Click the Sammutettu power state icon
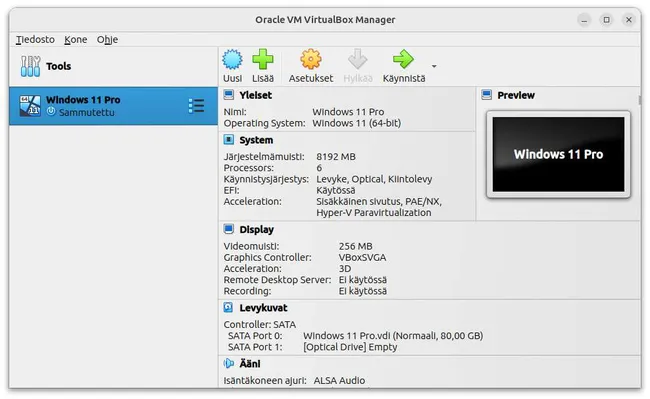650x399 pixels. 51,111
